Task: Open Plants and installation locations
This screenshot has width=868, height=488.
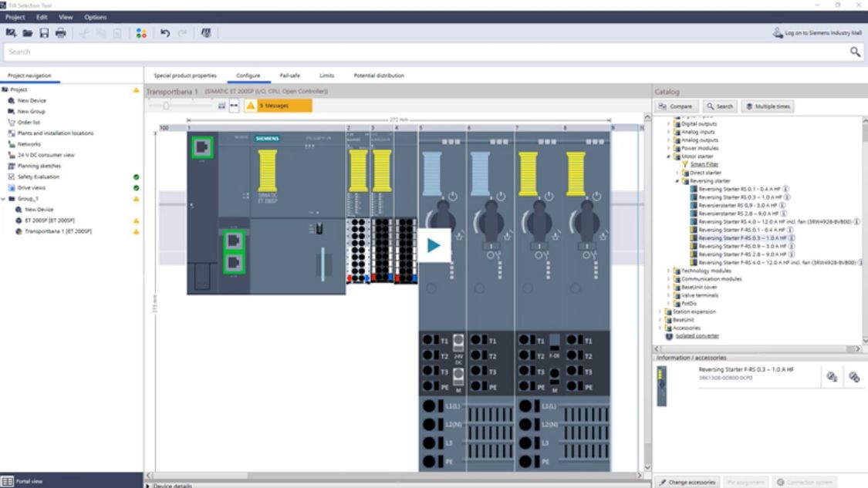Action: 56,133
